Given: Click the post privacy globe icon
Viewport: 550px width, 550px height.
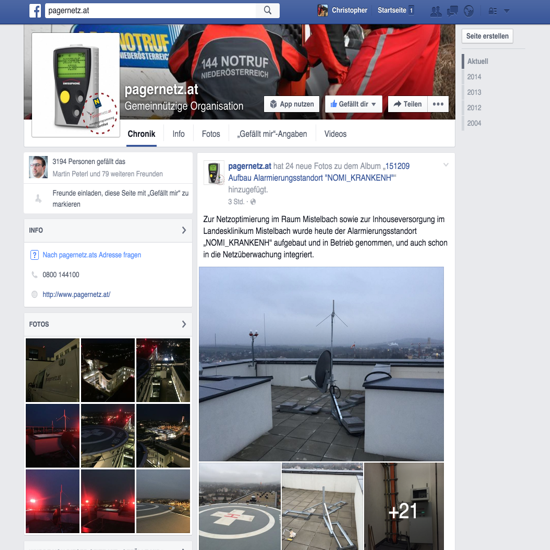Looking at the screenshot, I should (x=253, y=202).
